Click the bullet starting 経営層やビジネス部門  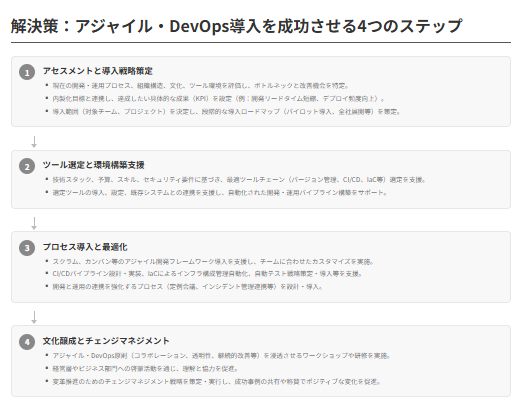145,369
